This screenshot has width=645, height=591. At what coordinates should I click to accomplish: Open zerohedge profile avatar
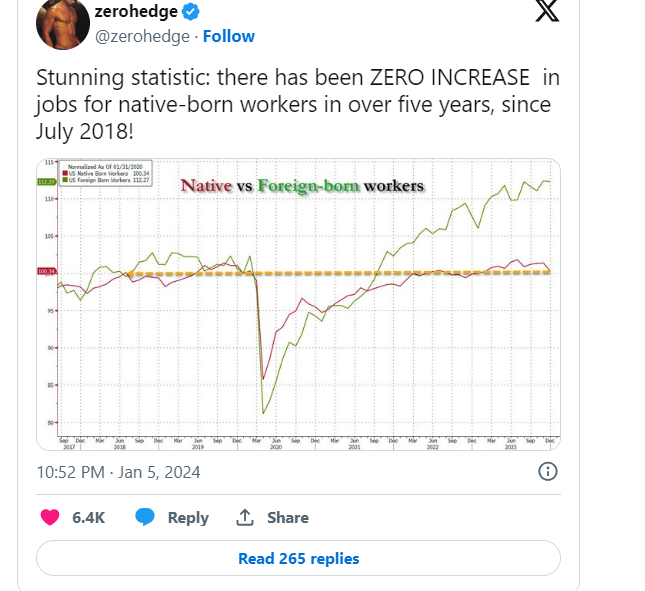pyautogui.click(x=63, y=23)
